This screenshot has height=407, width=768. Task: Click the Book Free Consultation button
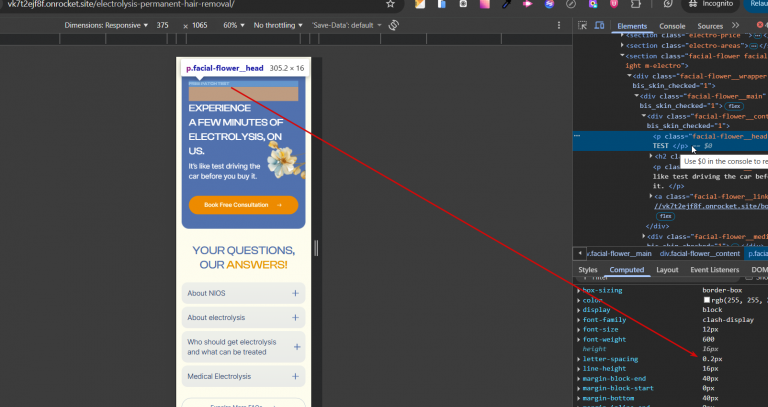pyautogui.click(x=243, y=205)
